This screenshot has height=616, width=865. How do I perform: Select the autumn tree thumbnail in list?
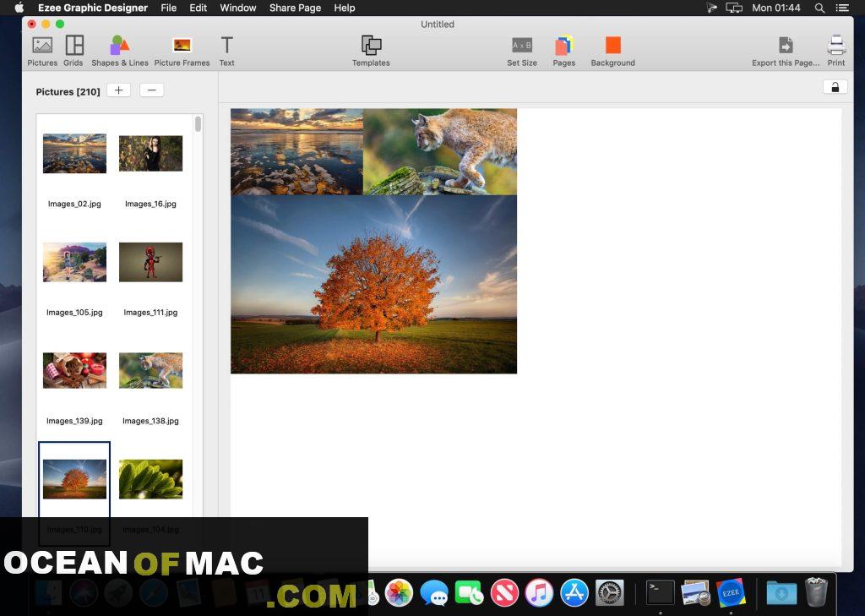(x=74, y=479)
